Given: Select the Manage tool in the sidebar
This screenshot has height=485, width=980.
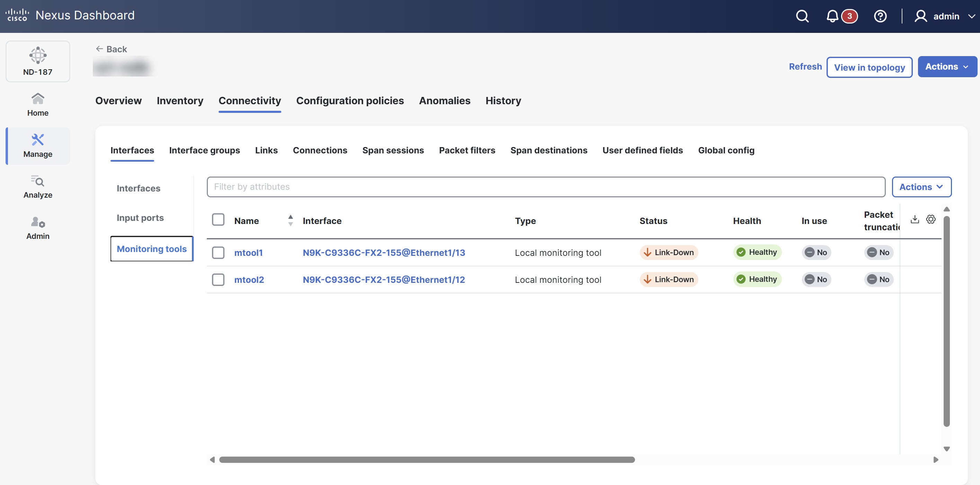Looking at the screenshot, I should click(37, 146).
